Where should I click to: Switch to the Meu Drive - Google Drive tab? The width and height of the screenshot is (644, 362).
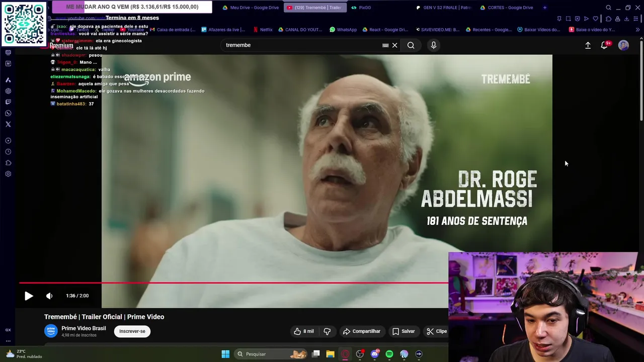pyautogui.click(x=251, y=8)
